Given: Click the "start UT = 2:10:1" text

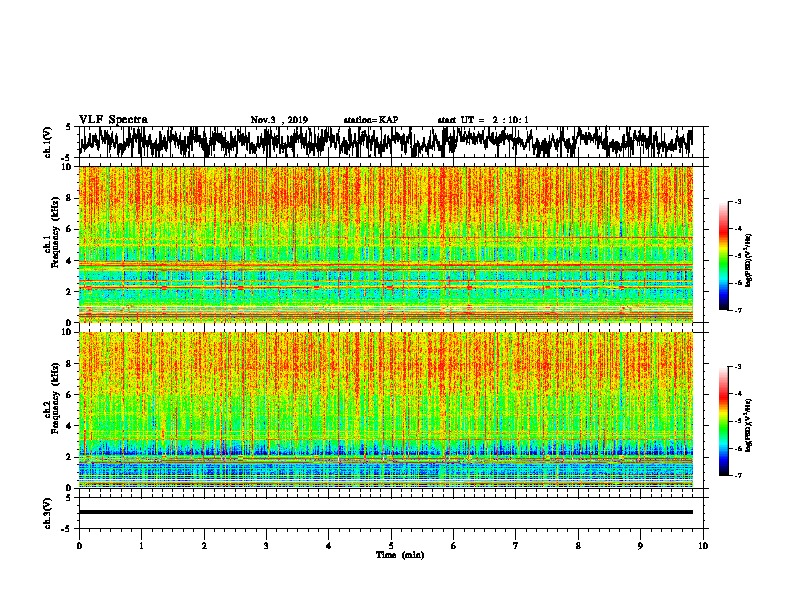Looking at the screenshot, I should tap(483, 120).
